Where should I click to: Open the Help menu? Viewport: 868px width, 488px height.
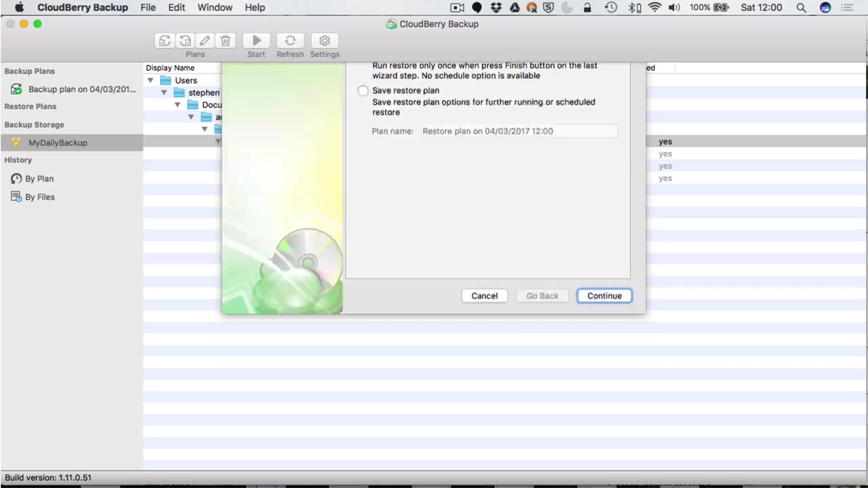(255, 7)
